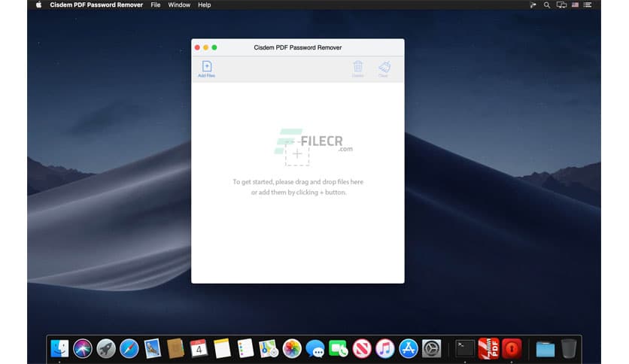
Task: Open the blue folder stack in dock
Action: coord(545,349)
